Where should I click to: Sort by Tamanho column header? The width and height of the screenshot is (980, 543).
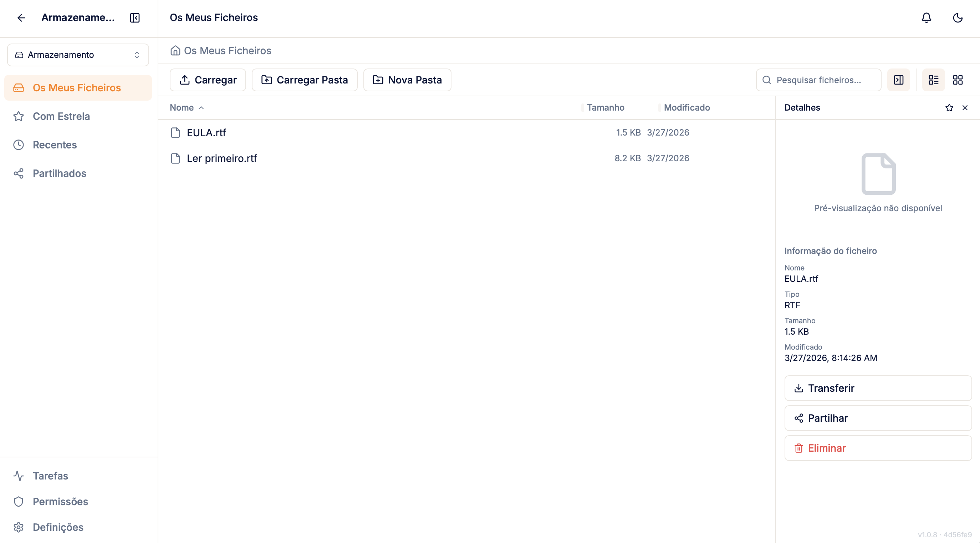click(x=605, y=108)
